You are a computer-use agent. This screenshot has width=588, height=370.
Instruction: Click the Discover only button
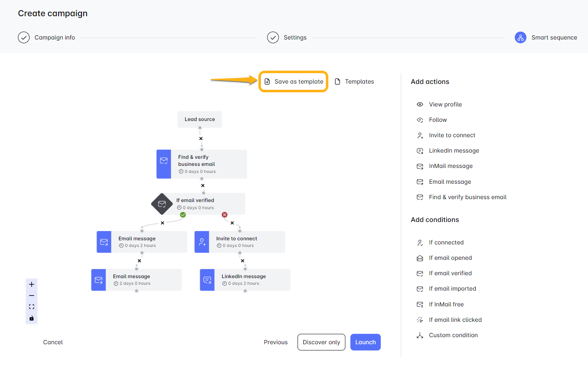pos(321,342)
